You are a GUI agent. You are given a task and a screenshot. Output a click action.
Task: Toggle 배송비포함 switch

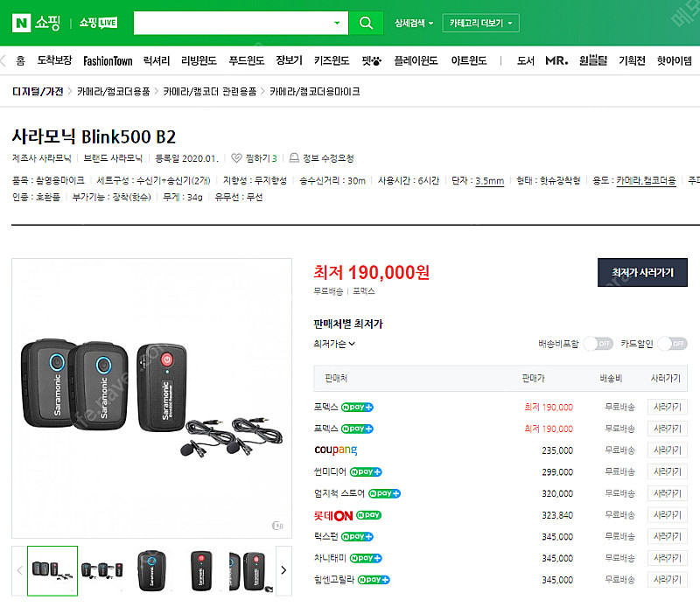[598, 344]
